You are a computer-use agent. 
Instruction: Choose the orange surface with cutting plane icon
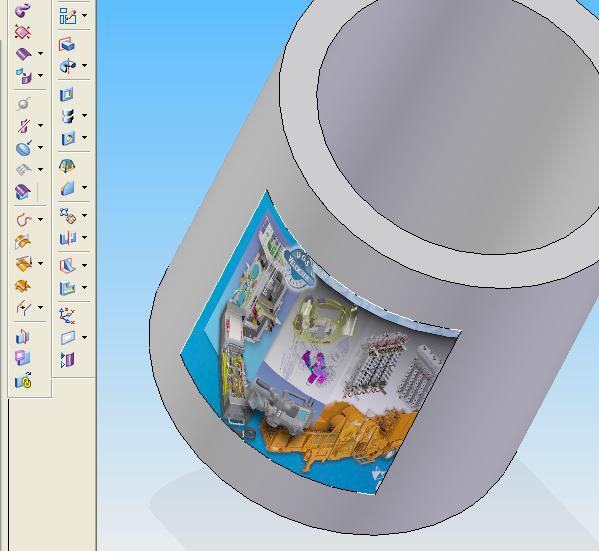pos(24,264)
